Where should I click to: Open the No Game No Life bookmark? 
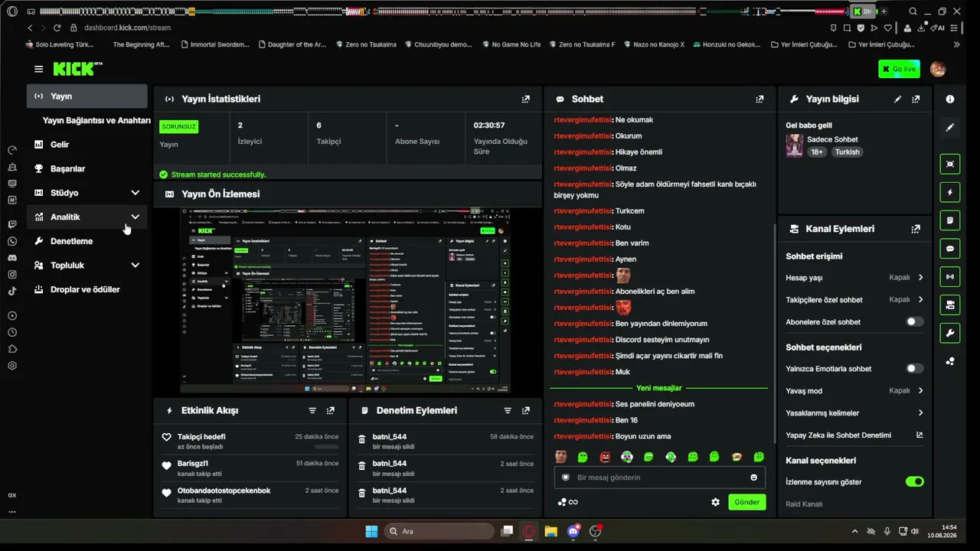(x=510, y=44)
